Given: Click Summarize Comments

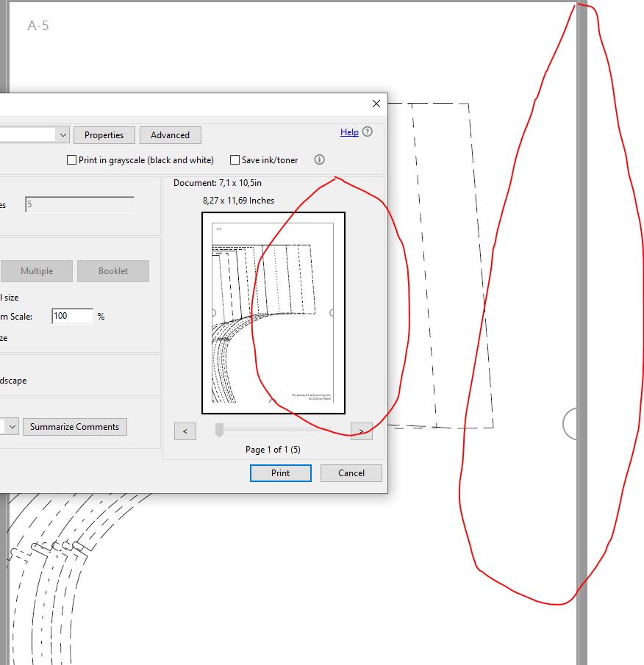Looking at the screenshot, I should pyautogui.click(x=74, y=426).
